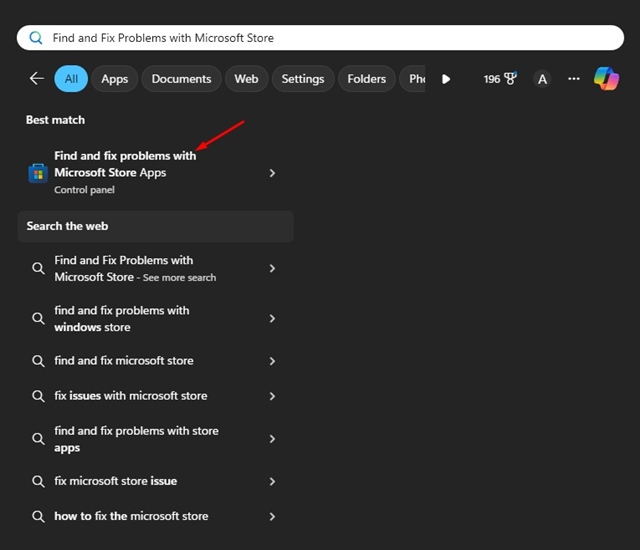Click the back arrow icon
This screenshot has height=550, width=640.
(x=37, y=78)
